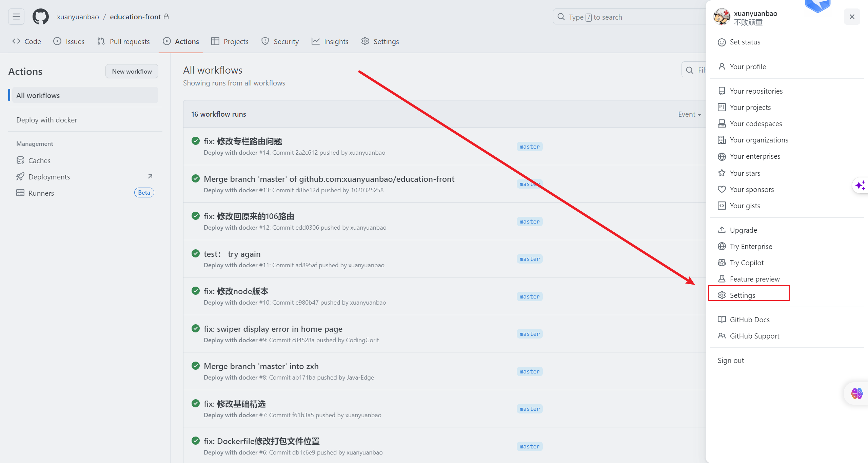Click 'Sign out' in the account menu
The width and height of the screenshot is (868, 463).
coord(731,360)
